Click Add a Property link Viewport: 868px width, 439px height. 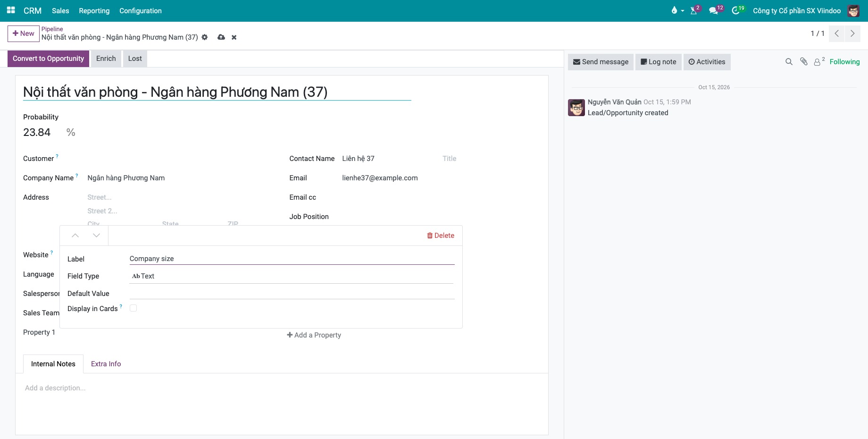pos(314,335)
